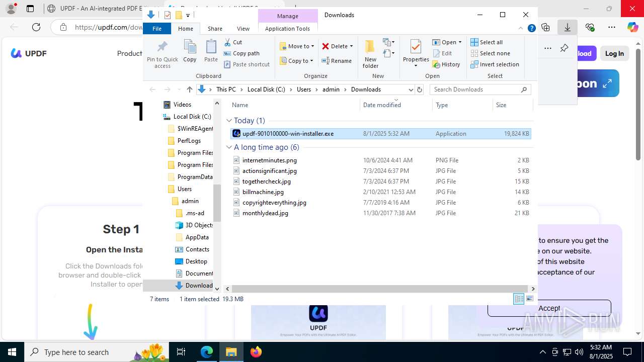
Task: Click Log In on UPDF page
Action: (x=614, y=54)
